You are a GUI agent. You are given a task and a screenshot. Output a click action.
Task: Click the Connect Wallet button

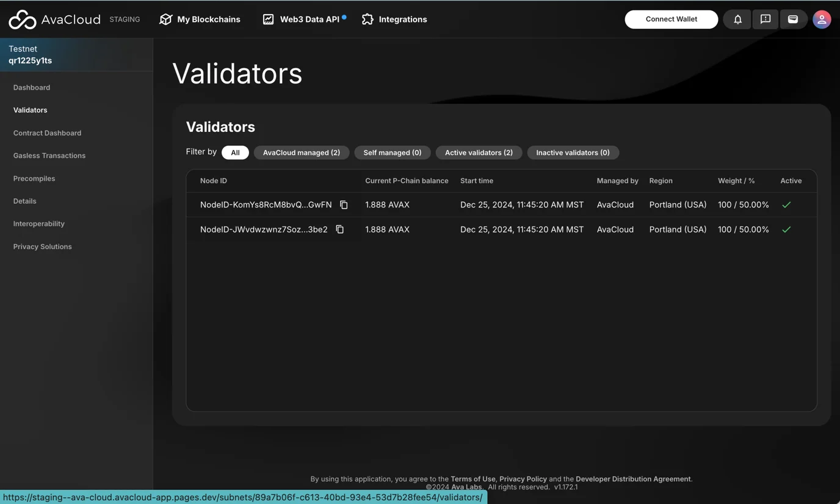point(672,20)
